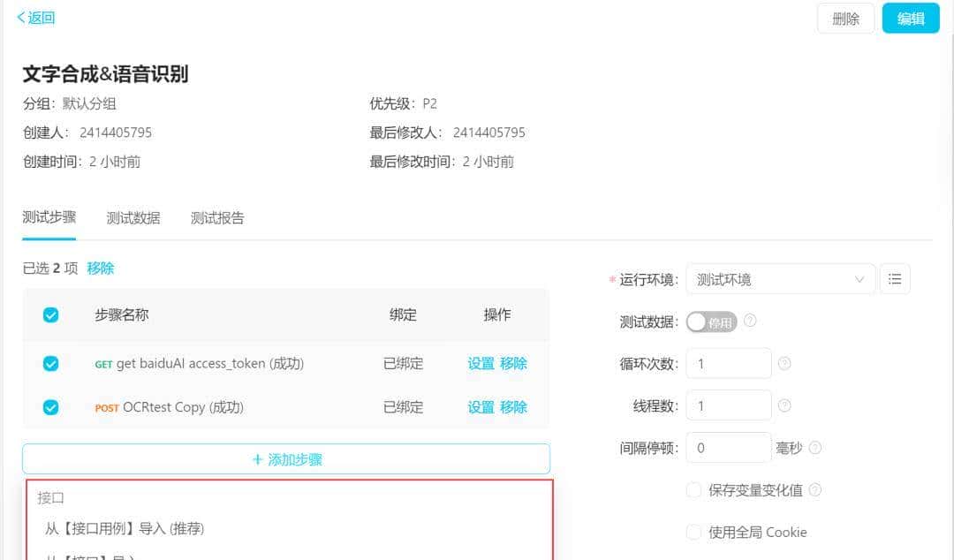Click the 编辑 button at top right

[911, 18]
